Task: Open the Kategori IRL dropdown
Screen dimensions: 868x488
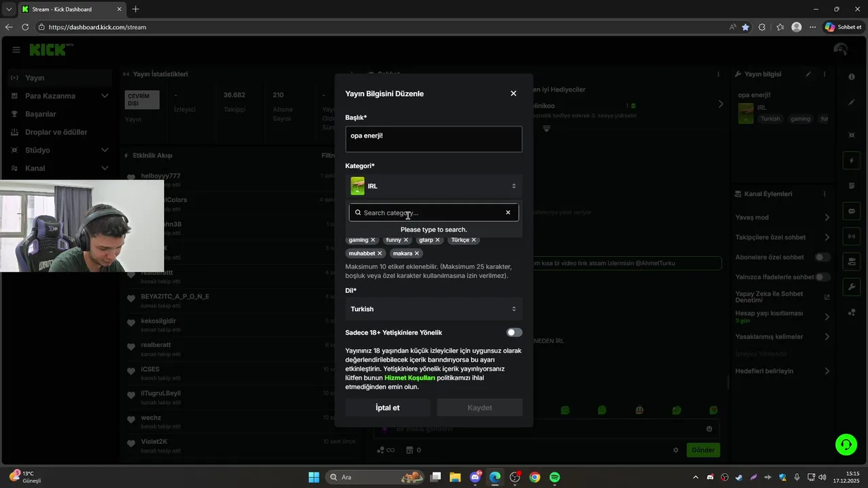Action: 434,186
